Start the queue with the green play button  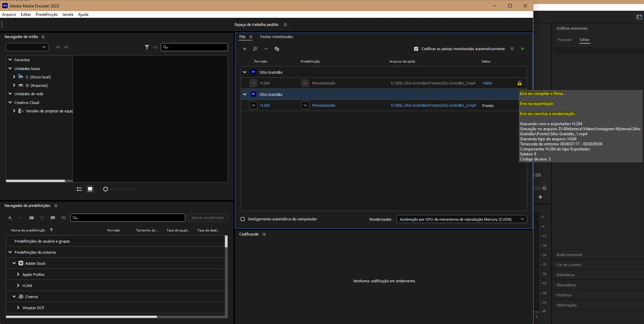(x=523, y=49)
